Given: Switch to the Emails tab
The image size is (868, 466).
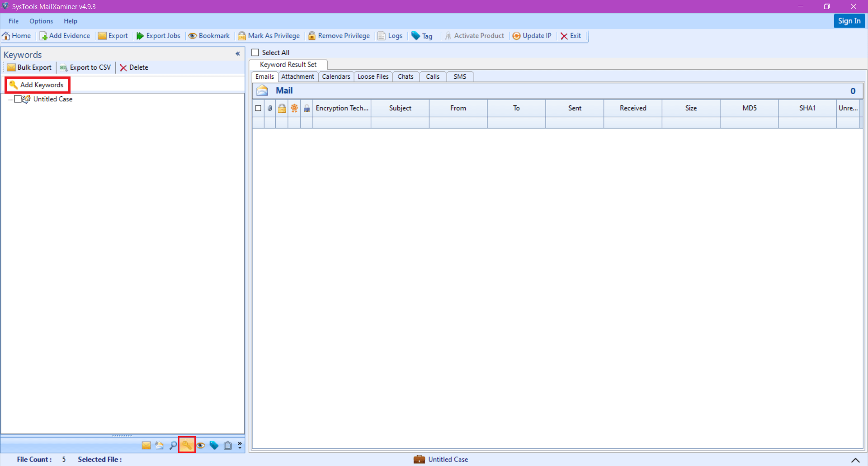Looking at the screenshot, I should pyautogui.click(x=264, y=76).
